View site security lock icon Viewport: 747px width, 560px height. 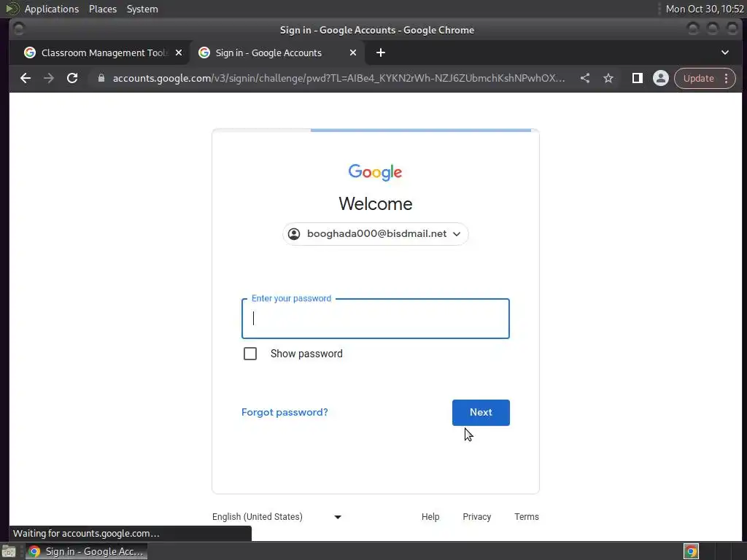point(101,78)
